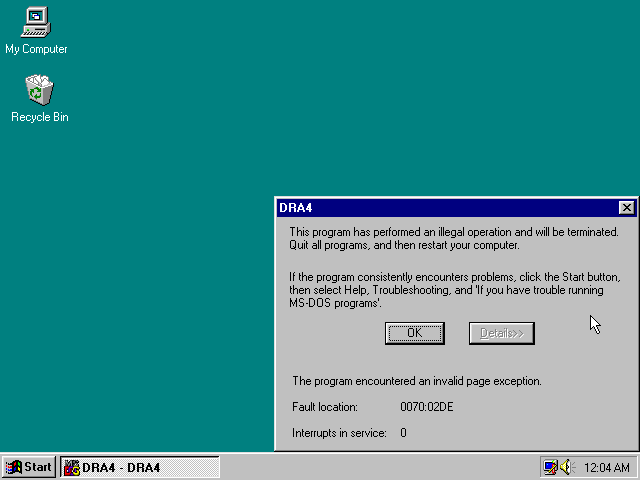Open the Start menu
The height and width of the screenshot is (480, 640).
pos(29,467)
